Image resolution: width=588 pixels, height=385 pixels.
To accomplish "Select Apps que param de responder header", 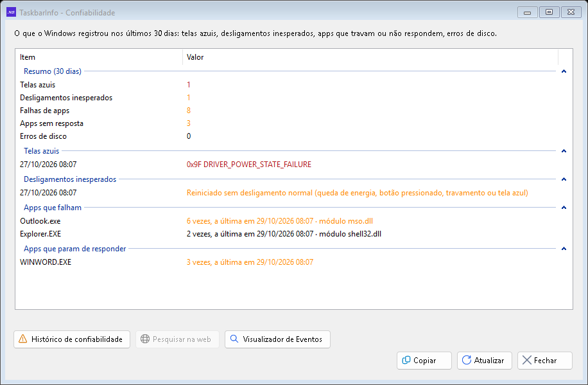I will coord(75,249).
